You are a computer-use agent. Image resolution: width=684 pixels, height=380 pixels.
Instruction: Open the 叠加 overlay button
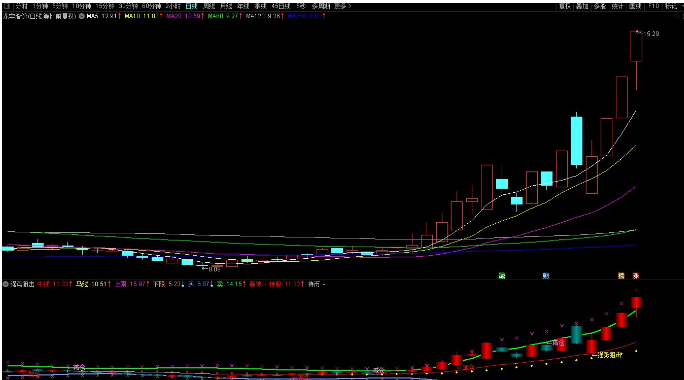click(582, 6)
